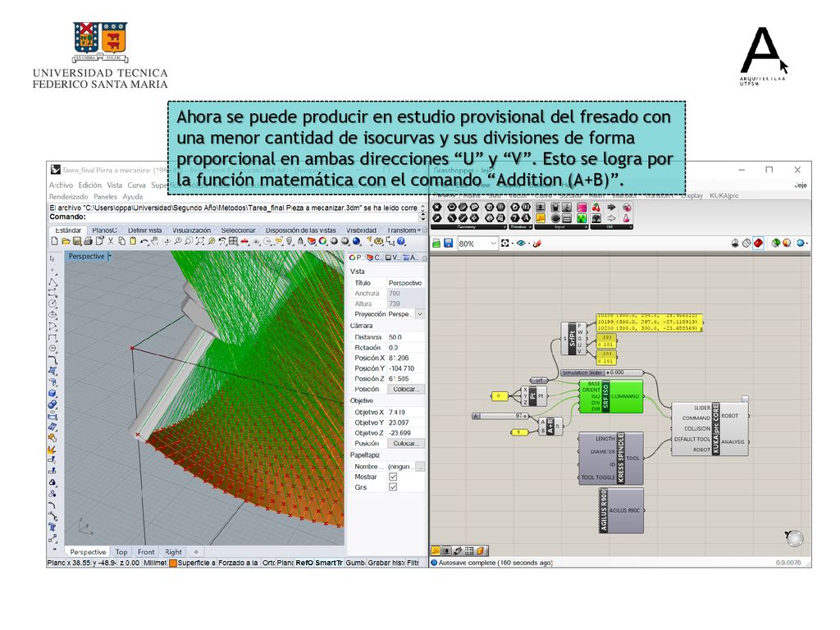Select the text T tool in Rhino sidebar
The width and height of the screenshot is (840, 630).
coord(52,527)
